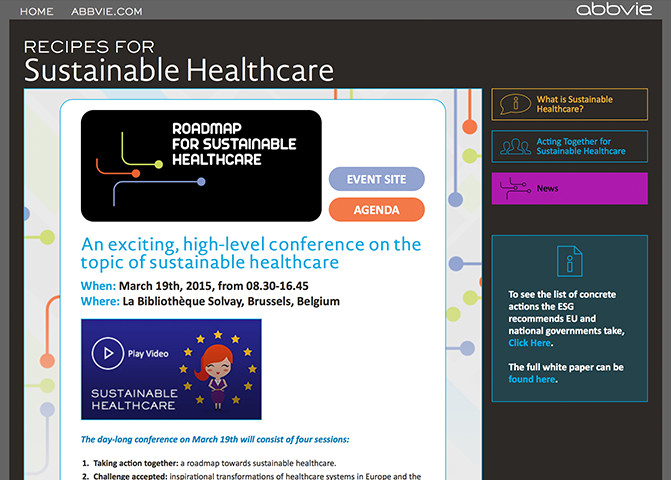Open the AGENDA button
The image size is (671, 480).
[x=377, y=210]
